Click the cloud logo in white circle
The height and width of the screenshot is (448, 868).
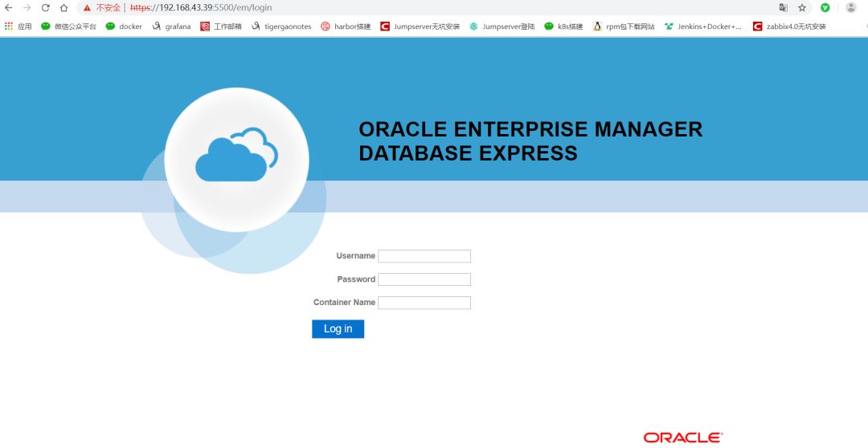point(236,154)
